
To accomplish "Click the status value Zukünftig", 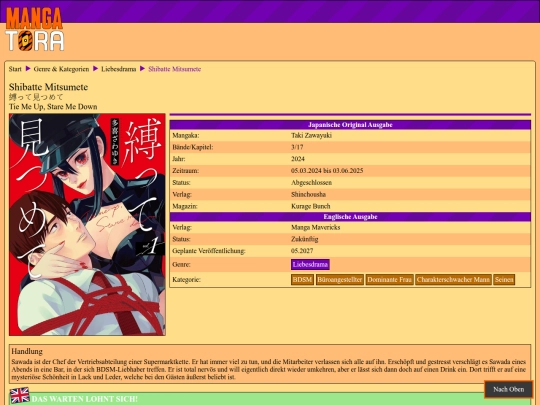I will (304, 239).
